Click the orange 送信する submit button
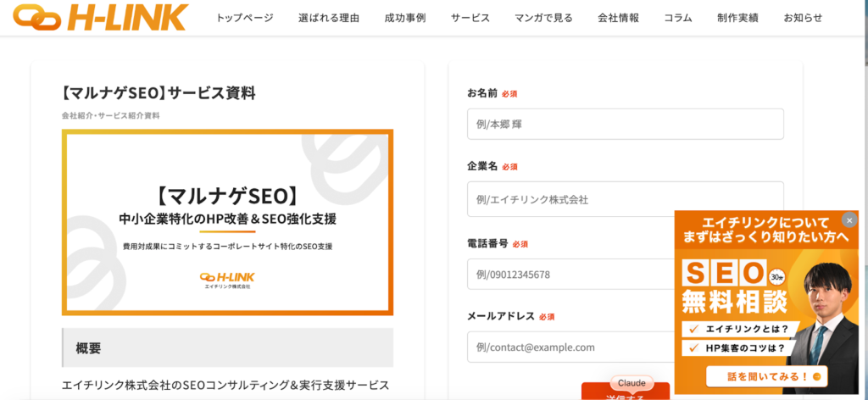The image size is (868, 400). (625, 393)
